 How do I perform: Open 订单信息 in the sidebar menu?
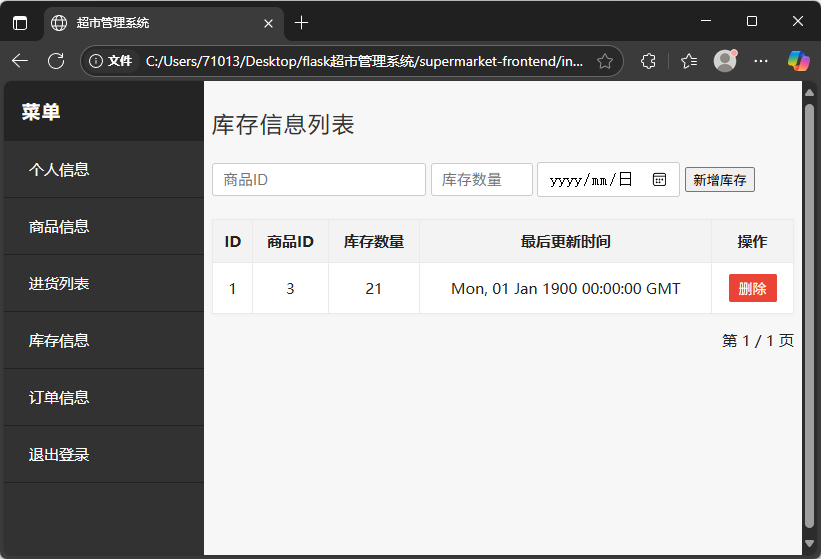point(104,398)
